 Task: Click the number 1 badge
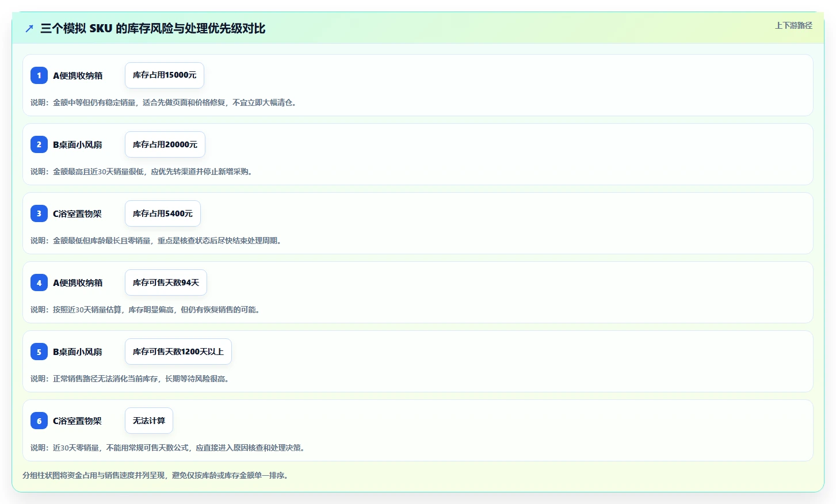point(39,75)
